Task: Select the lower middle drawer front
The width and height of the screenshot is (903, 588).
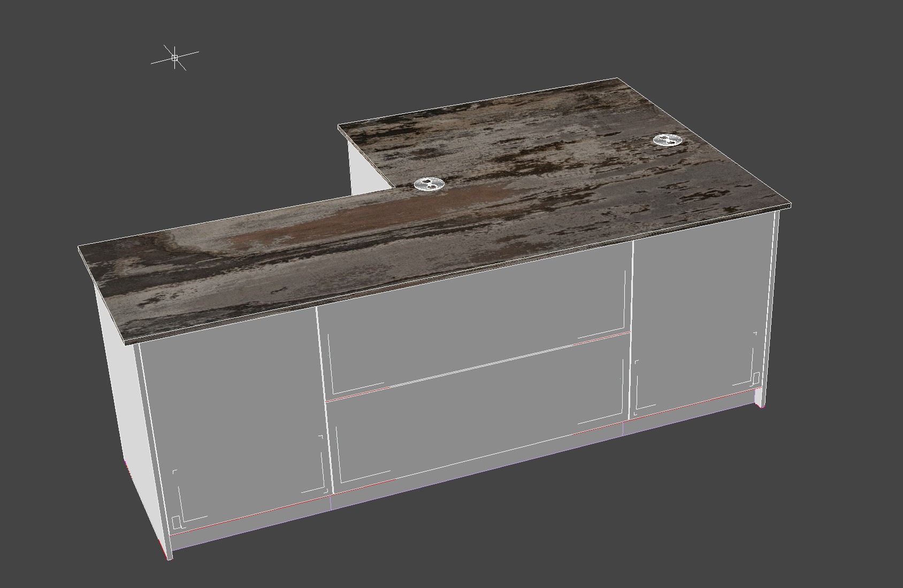Action: (x=476, y=422)
